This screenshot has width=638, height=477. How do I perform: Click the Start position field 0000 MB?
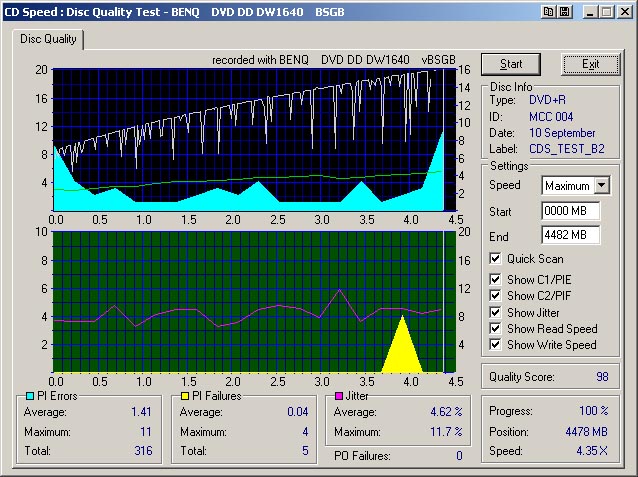click(x=570, y=211)
